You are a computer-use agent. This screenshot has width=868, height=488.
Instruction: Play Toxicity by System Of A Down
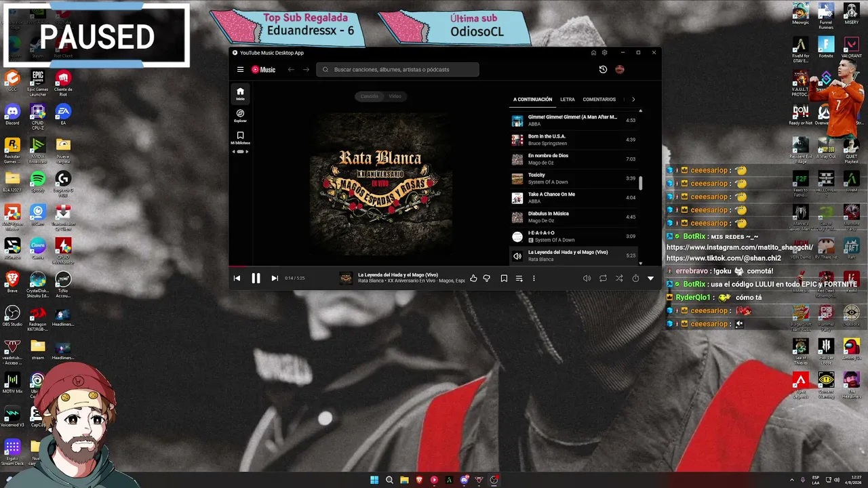[x=574, y=178]
